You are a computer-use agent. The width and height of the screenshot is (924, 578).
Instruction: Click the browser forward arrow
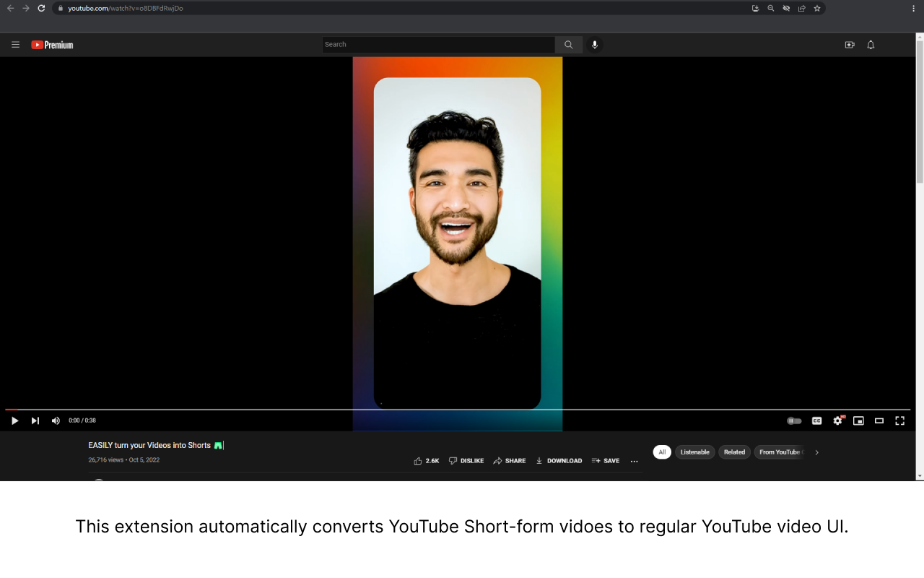(x=26, y=8)
